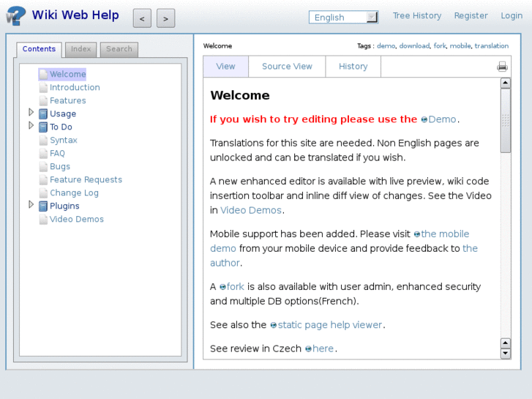This screenshot has width=532, height=399.
Task: Click the author link in article
Action: (x=225, y=263)
